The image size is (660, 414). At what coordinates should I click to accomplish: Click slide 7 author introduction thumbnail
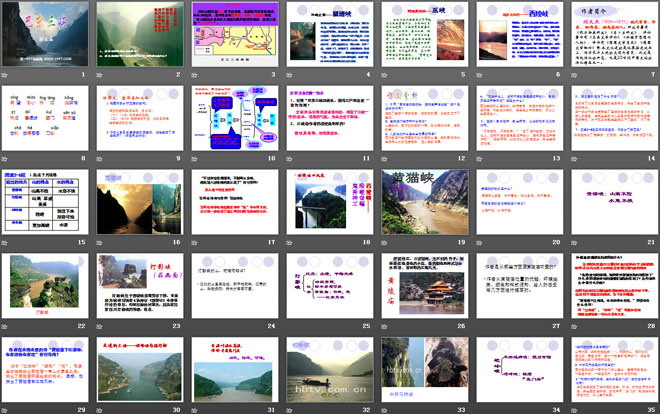(x=611, y=35)
